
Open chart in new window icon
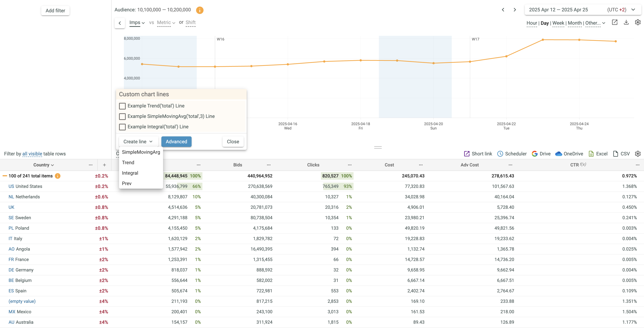pos(615,23)
